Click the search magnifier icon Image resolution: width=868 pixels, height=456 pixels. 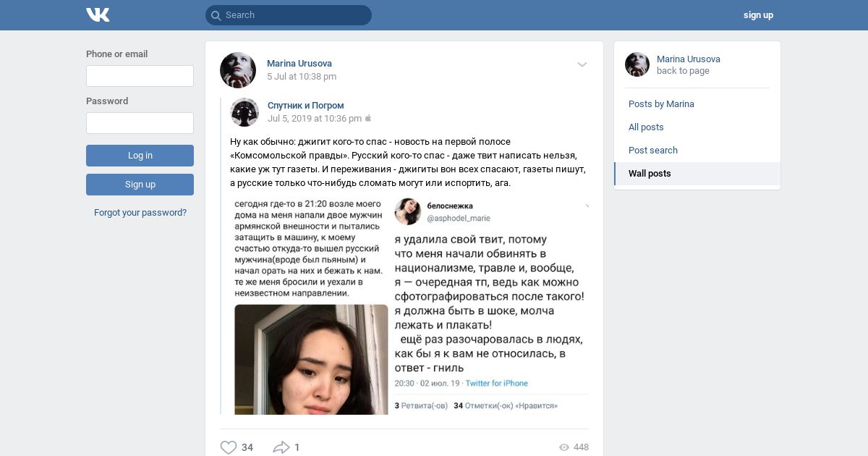point(216,15)
